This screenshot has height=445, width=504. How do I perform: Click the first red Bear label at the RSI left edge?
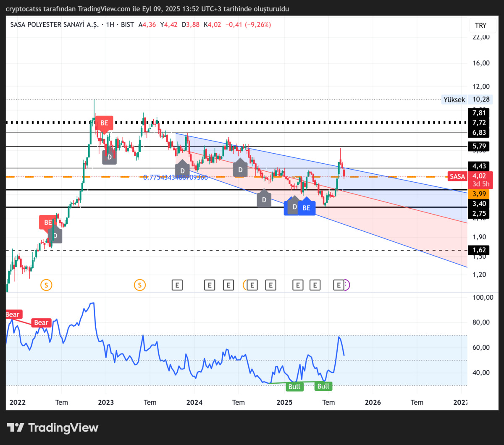13,314
